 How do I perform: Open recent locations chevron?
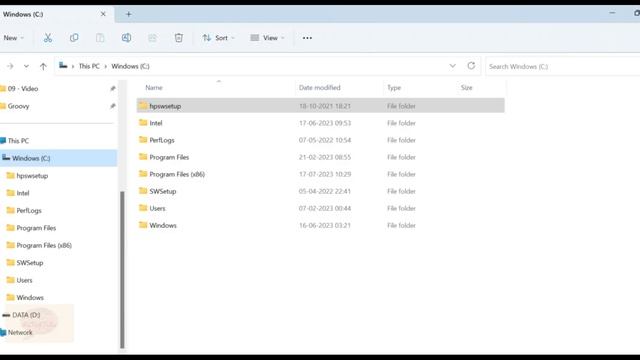point(26,66)
